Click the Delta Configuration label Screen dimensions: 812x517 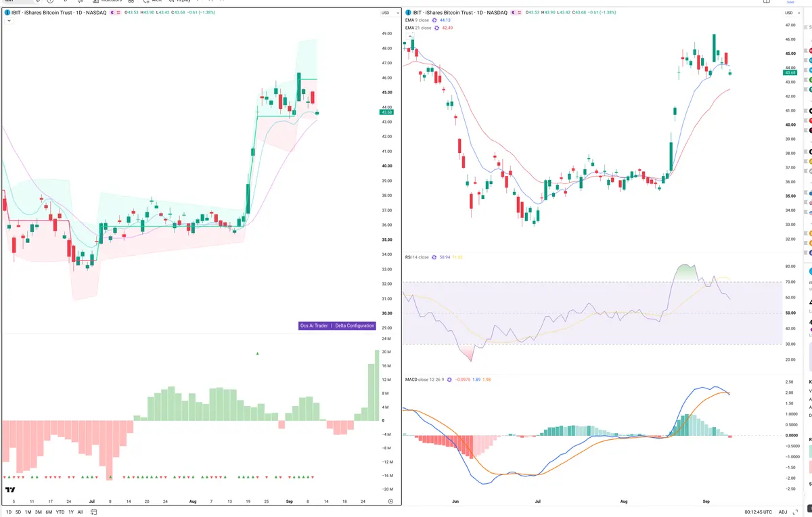355,325
